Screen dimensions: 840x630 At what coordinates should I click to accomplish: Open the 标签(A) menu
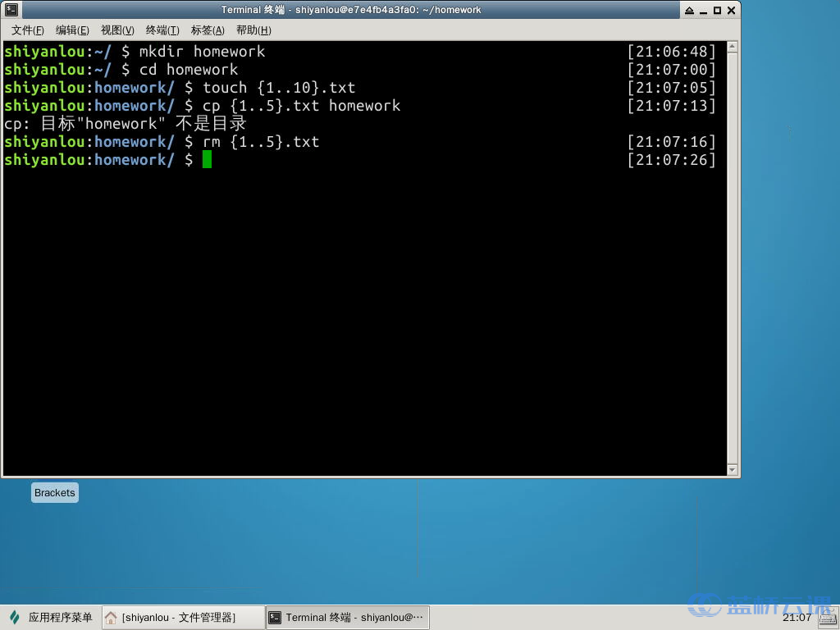click(208, 30)
